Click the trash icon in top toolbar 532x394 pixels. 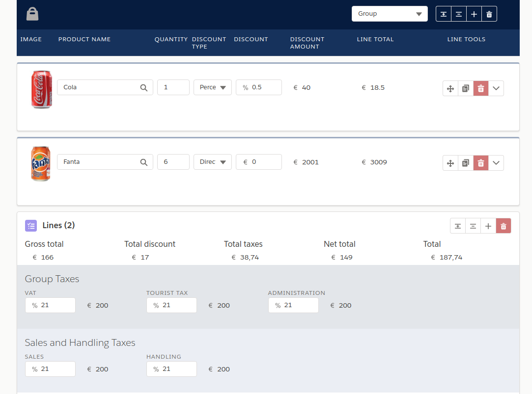tap(489, 14)
